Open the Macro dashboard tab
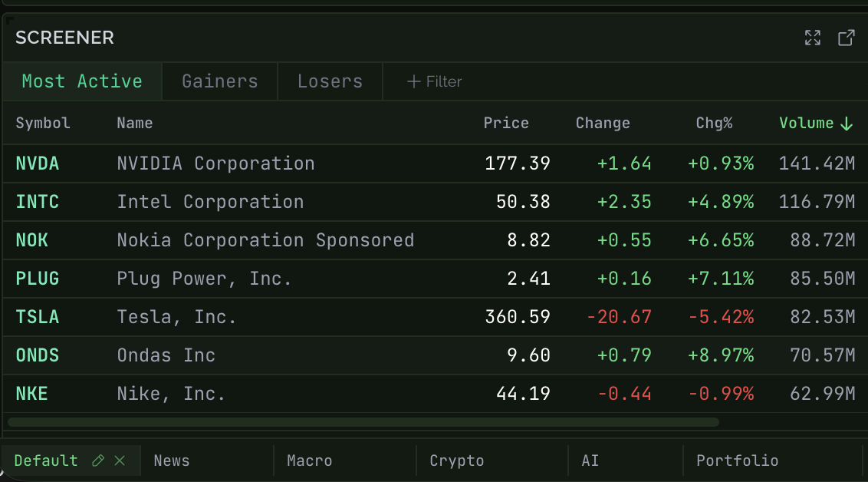 [x=309, y=461]
